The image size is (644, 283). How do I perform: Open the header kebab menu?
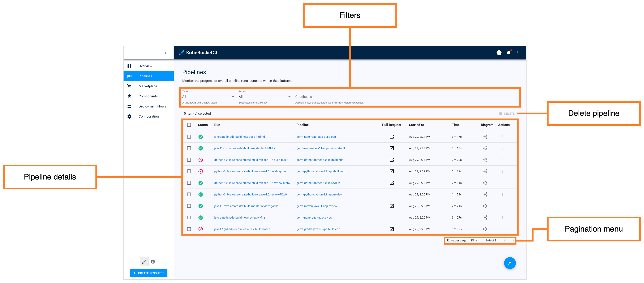point(517,52)
